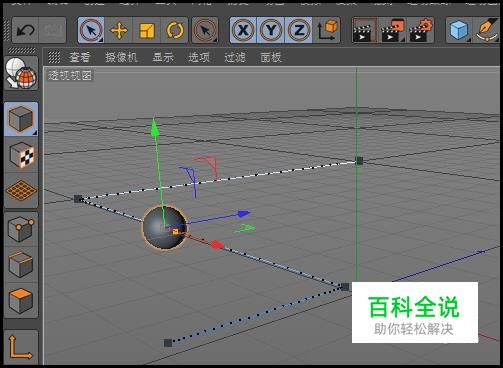Open the 选项 options menu
Image resolution: width=503 pixels, height=368 pixels.
pyautogui.click(x=199, y=57)
